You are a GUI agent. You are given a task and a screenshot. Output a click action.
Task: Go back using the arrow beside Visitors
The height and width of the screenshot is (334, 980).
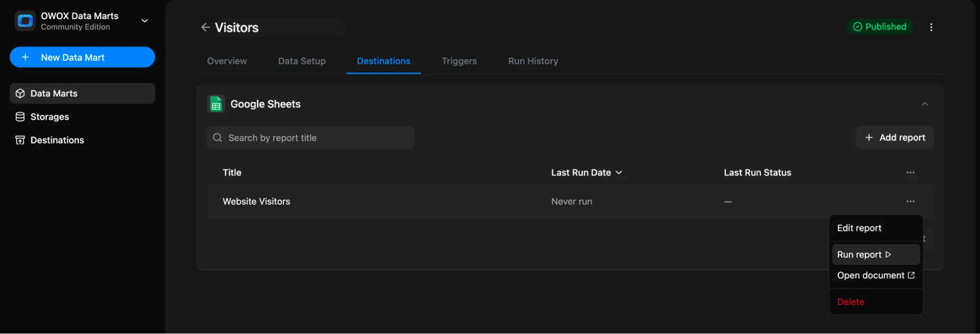[205, 27]
